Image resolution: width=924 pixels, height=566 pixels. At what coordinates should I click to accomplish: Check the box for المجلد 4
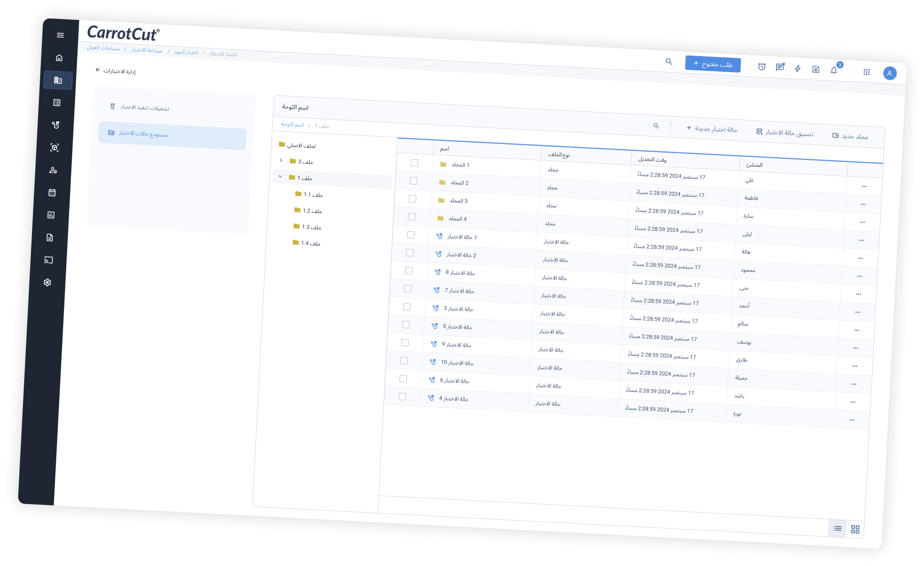pyautogui.click(x=412, y=217)
